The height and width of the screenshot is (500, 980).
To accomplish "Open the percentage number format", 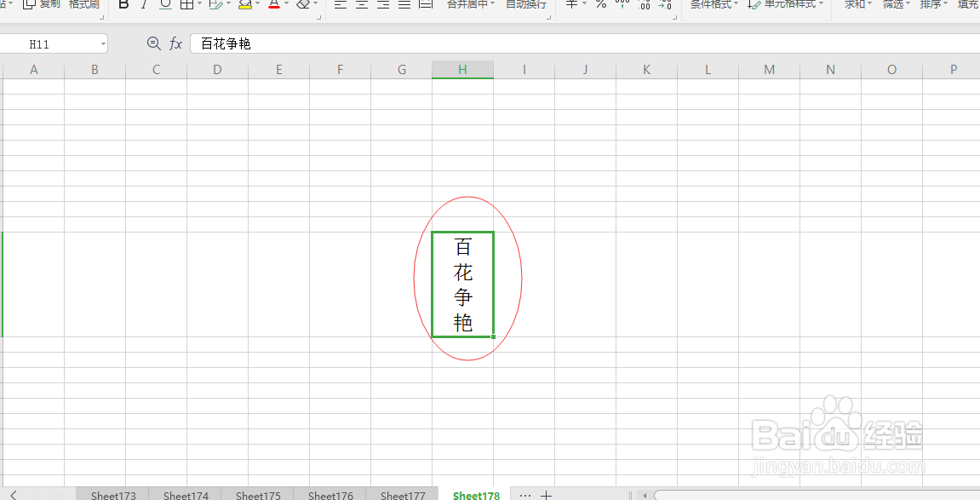I will 600,5.
